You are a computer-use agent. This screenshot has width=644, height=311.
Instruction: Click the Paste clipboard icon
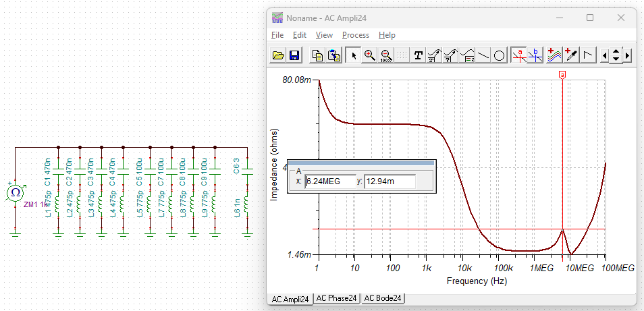334,55
